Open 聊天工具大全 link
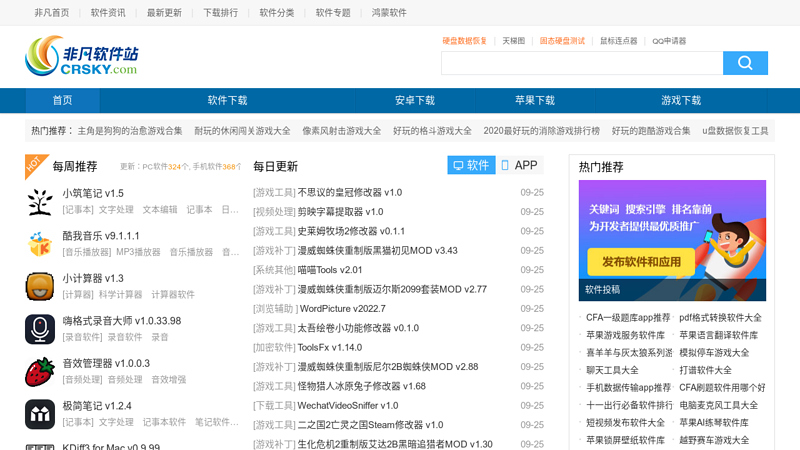This screenshot has height=450, width=800. 612,370
